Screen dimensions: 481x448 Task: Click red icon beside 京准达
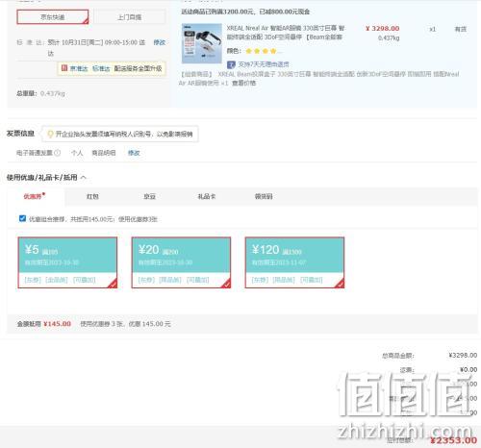tap(64, 68)
